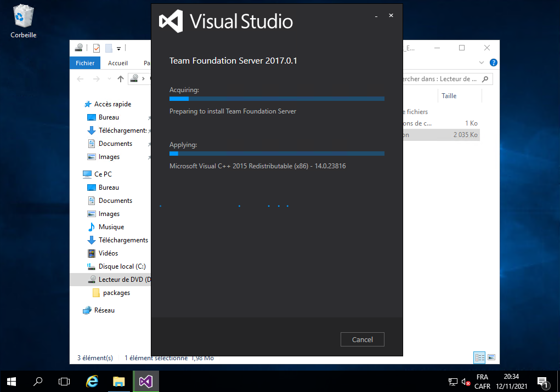
Task: Expand the Explorer ribbon with the chevron
Action: point(482,63)
